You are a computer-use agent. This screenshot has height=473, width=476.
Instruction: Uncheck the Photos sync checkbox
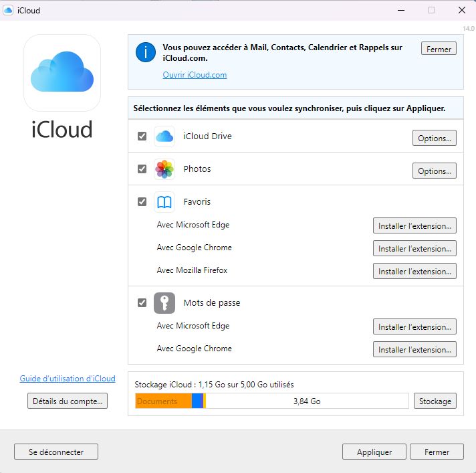pyautogui.click(x=142, y=169)
